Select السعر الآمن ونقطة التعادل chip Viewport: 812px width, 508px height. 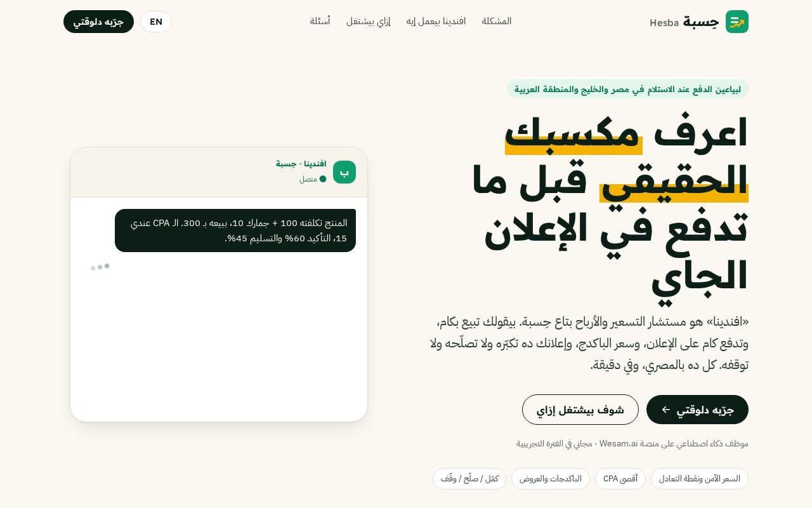pyautogui.click(x=700, y=479)
